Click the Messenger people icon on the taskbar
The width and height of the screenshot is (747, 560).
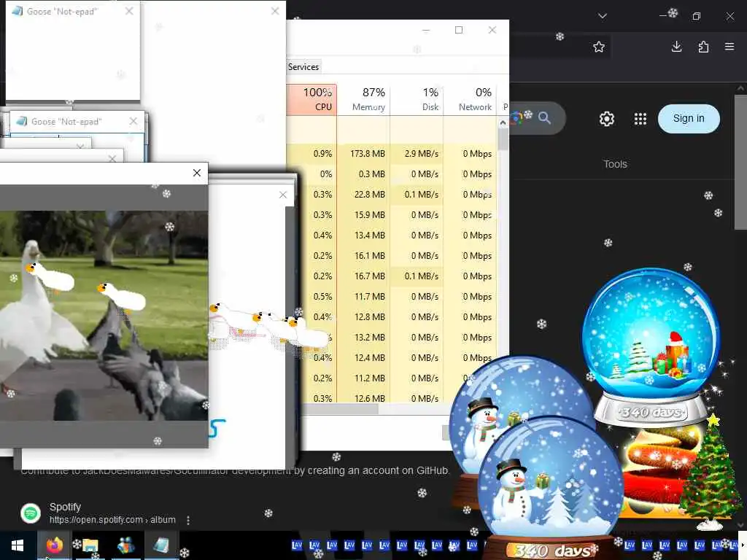[x=125, y=545]
